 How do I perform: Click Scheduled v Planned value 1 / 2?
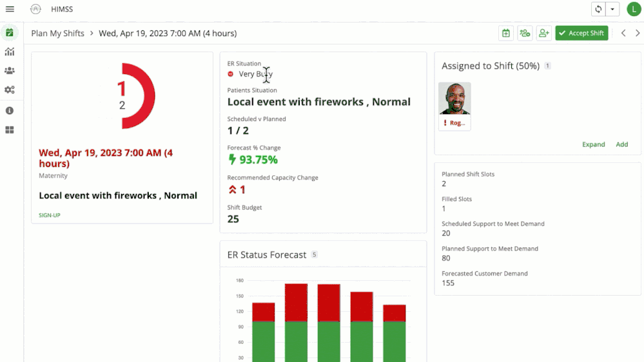[238, 131]
